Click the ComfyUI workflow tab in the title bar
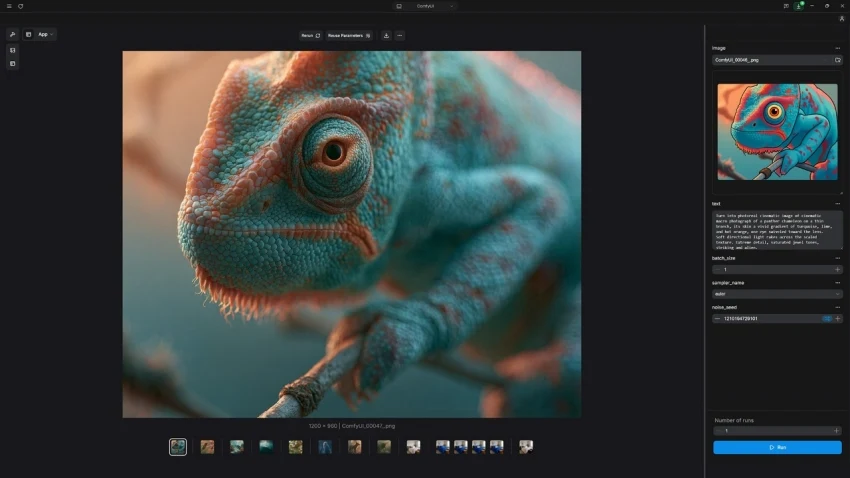Viewport: 850px width, 478px height. (426, 6)
